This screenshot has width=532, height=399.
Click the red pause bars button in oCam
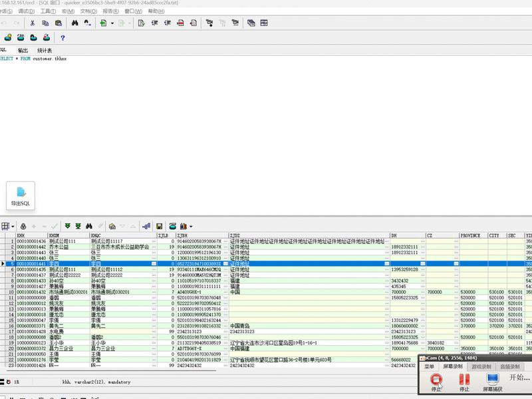coord(464,382)
